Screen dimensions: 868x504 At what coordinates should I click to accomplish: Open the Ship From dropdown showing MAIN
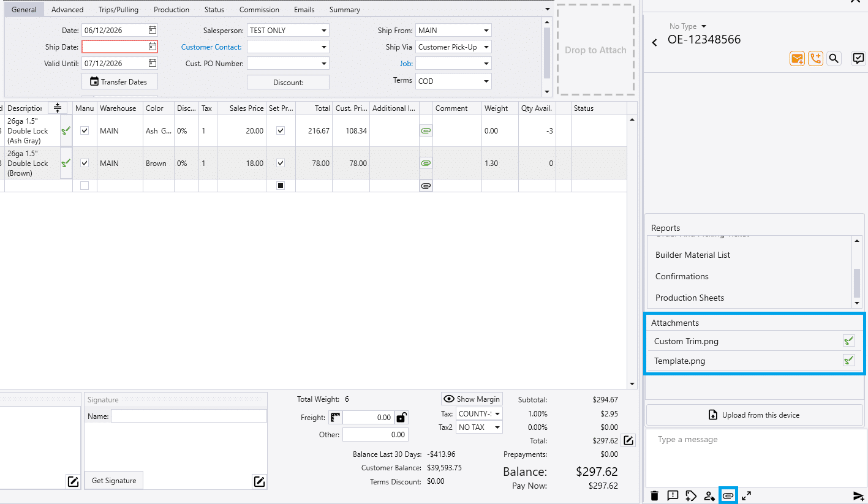point(453,30)
